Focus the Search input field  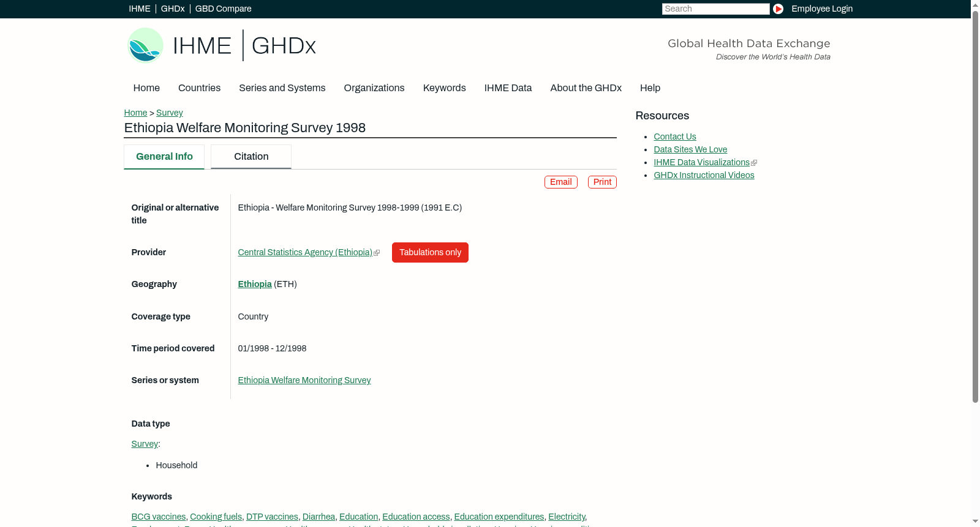pyautogui.click(x=715, y=9)
